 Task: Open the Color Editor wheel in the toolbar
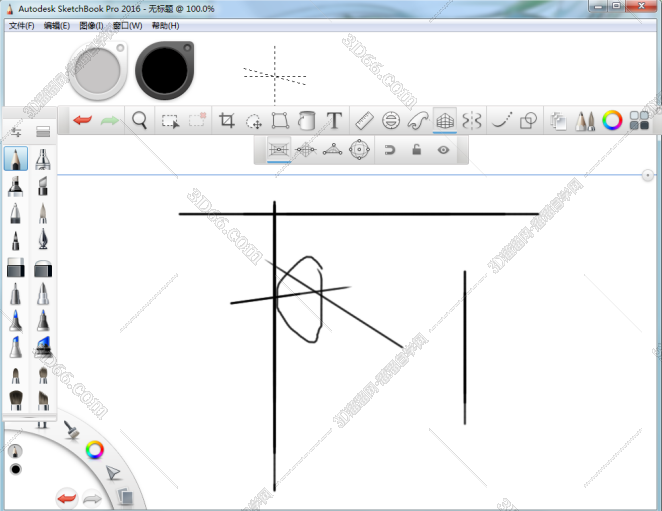pyautogui.click(x=612, y=121)
